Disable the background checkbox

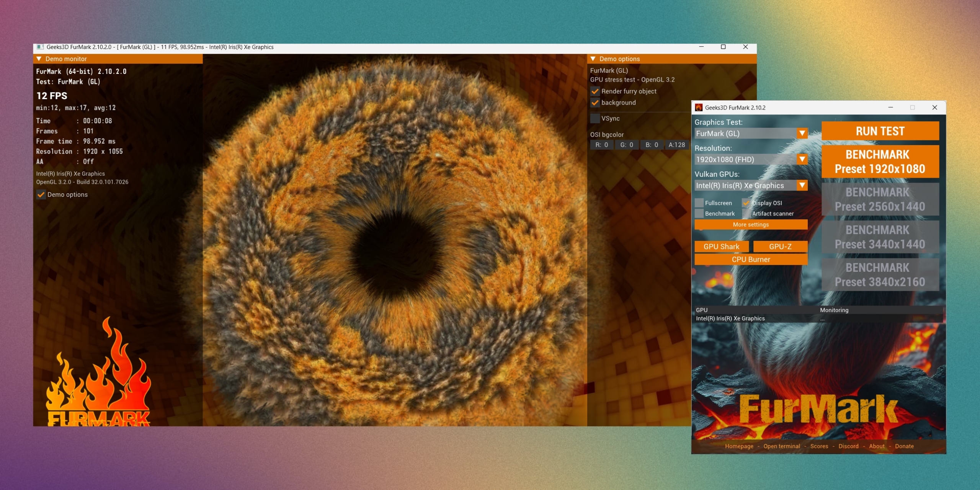tap(595, 103)
